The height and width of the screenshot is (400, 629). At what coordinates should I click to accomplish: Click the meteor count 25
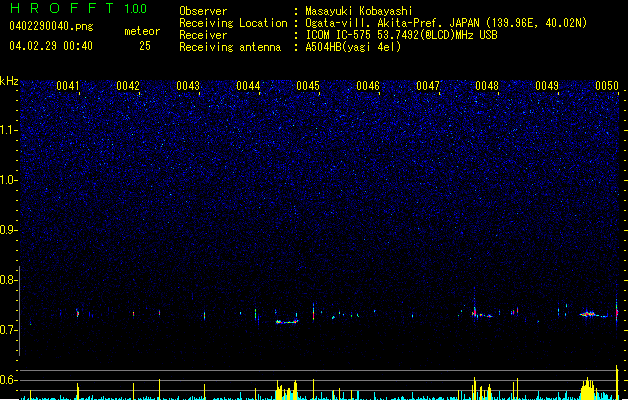pos(145,46)
